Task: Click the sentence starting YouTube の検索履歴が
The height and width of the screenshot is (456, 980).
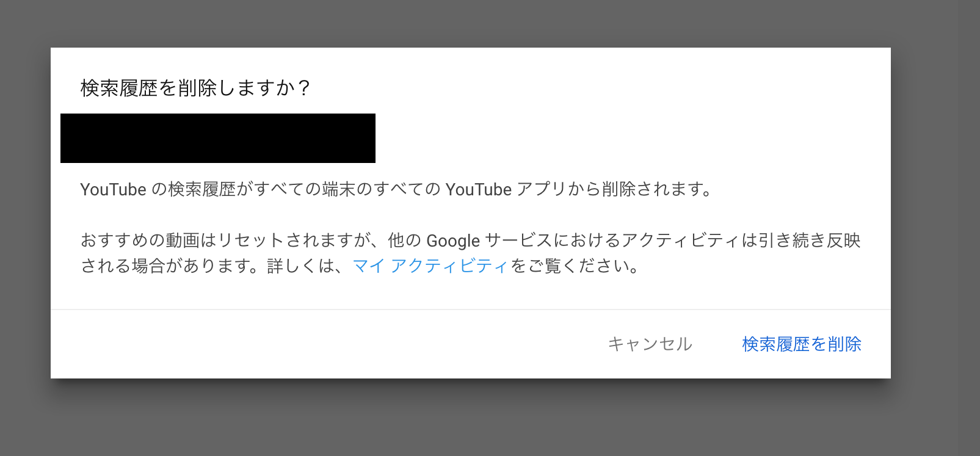Action: tap(397, 190)
